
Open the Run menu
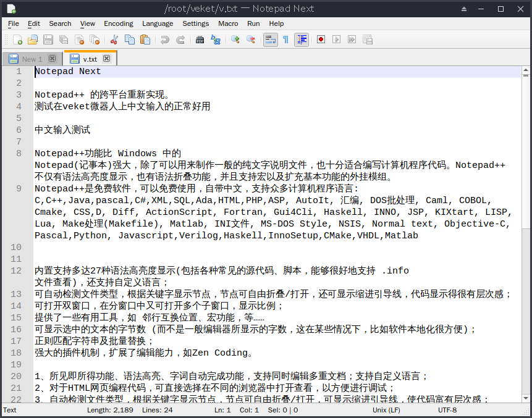tap(253, 23)
